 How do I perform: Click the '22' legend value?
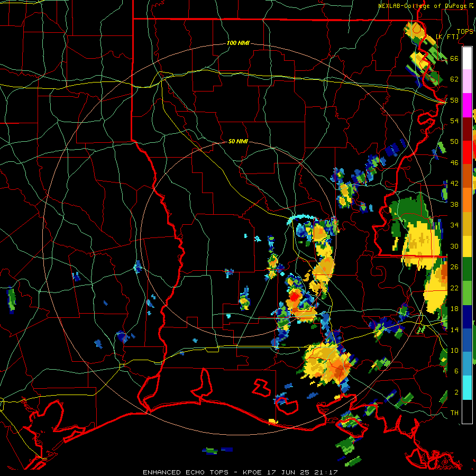pyautogui.click(x=454, y=288)
